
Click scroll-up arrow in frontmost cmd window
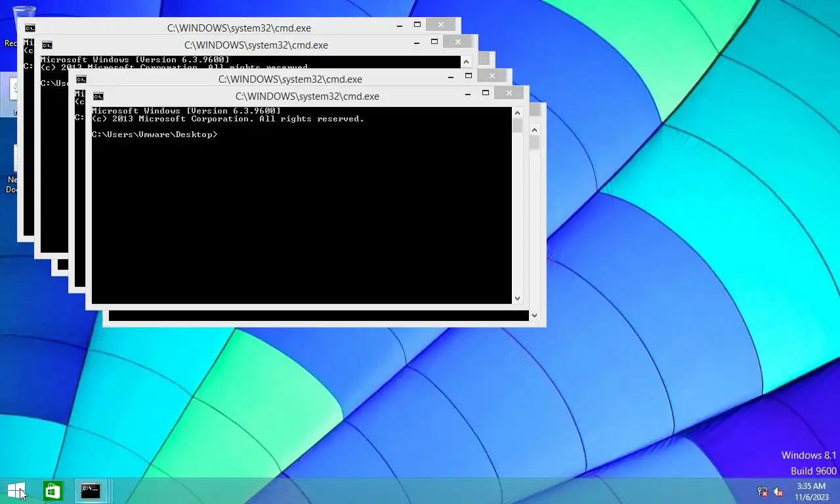click(x=517, y=113)
